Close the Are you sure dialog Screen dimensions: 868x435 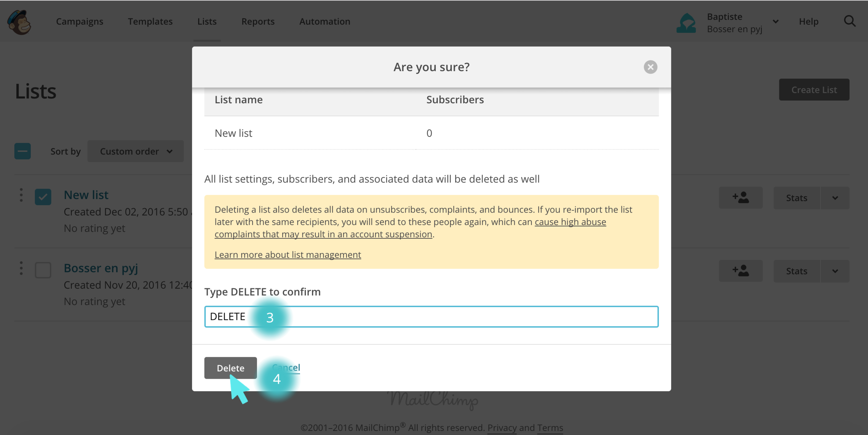pyautogui.click(x=650, y=67)
